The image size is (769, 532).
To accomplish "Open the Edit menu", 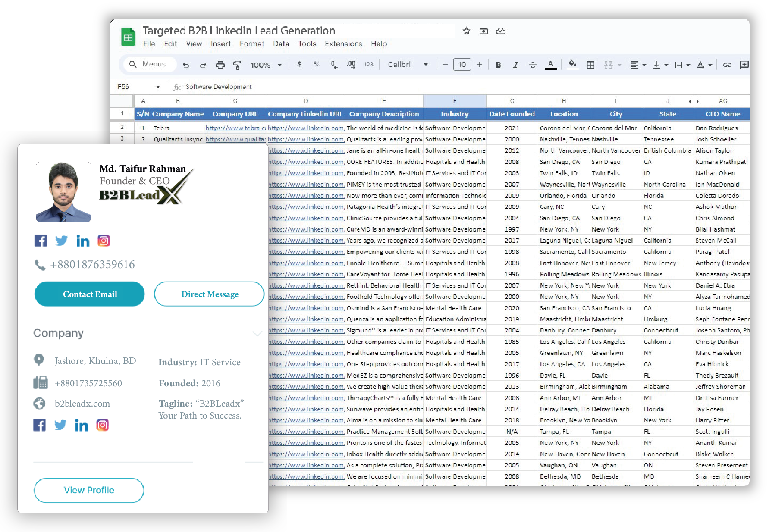I will tap(170, 44).
